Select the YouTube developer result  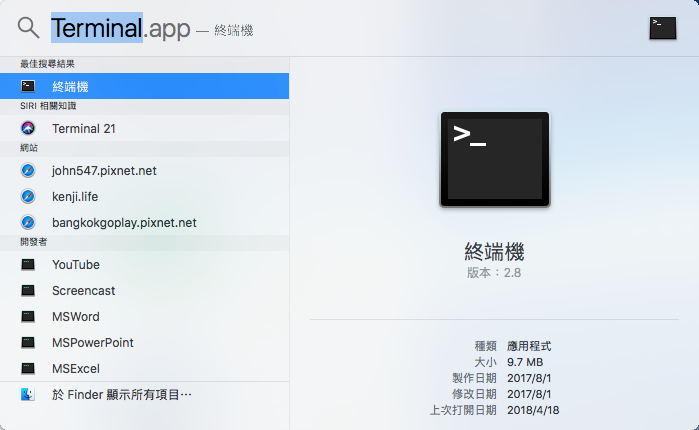[144, 264]
